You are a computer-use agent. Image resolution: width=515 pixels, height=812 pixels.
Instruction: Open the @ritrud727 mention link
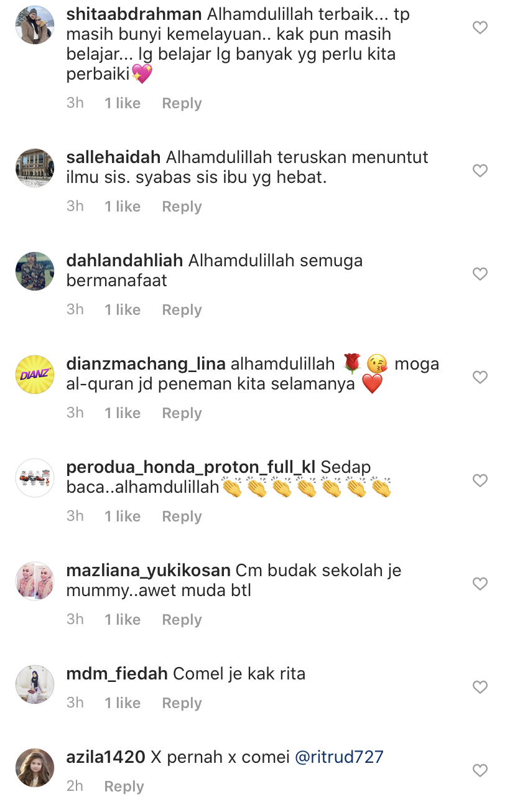tap(339, 757)
